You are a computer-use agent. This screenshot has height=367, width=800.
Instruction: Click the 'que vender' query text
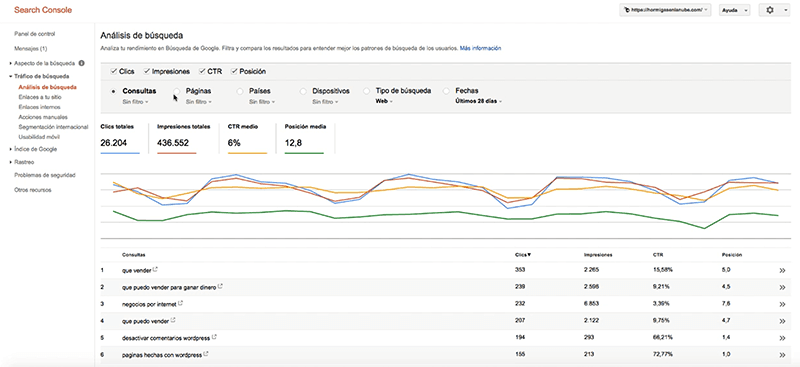coord(137,270)
